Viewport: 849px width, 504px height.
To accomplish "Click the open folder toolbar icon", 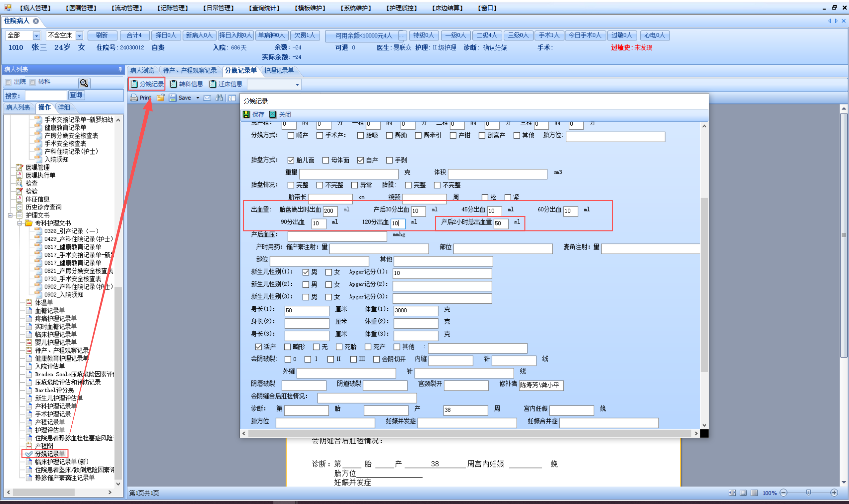I will pyautogui.click(x=160, y=98).
